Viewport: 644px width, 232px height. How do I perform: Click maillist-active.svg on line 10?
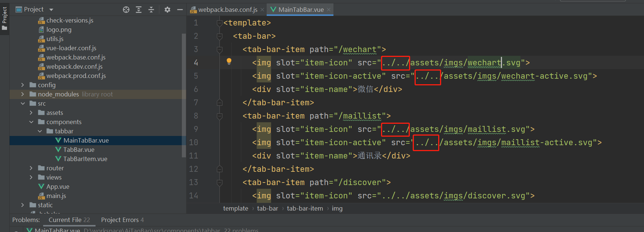547,143
